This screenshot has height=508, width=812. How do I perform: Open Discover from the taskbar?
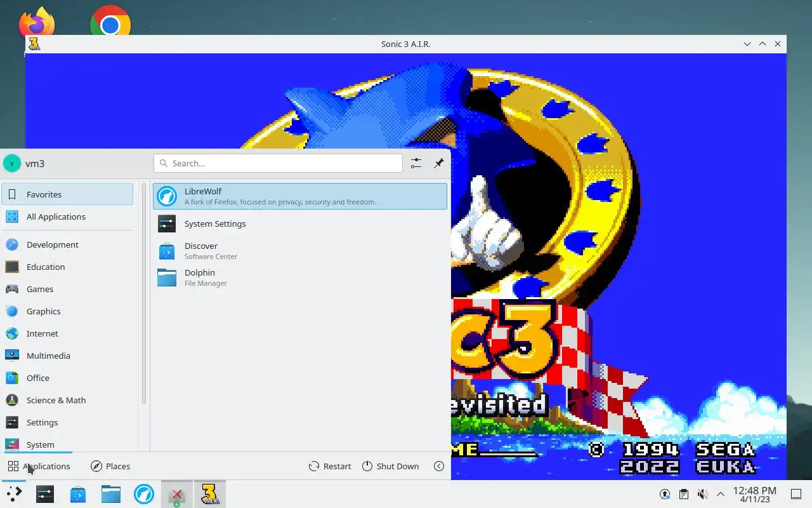pos(78,494)
